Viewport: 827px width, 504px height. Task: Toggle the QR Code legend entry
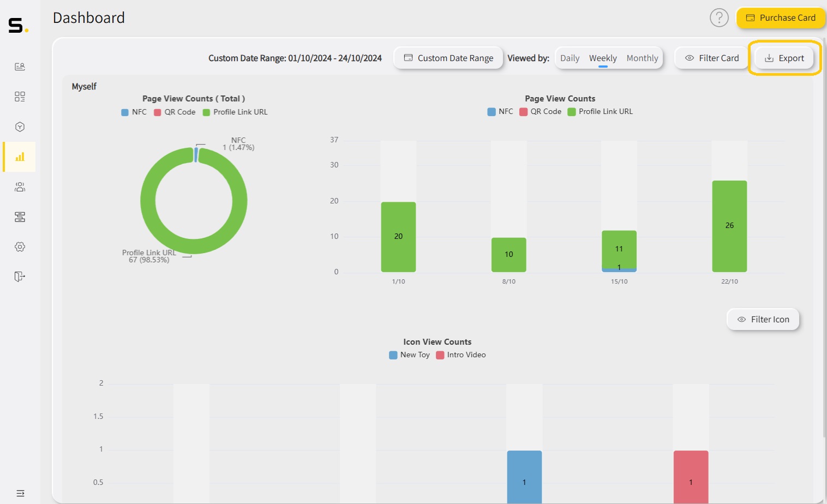540,111
